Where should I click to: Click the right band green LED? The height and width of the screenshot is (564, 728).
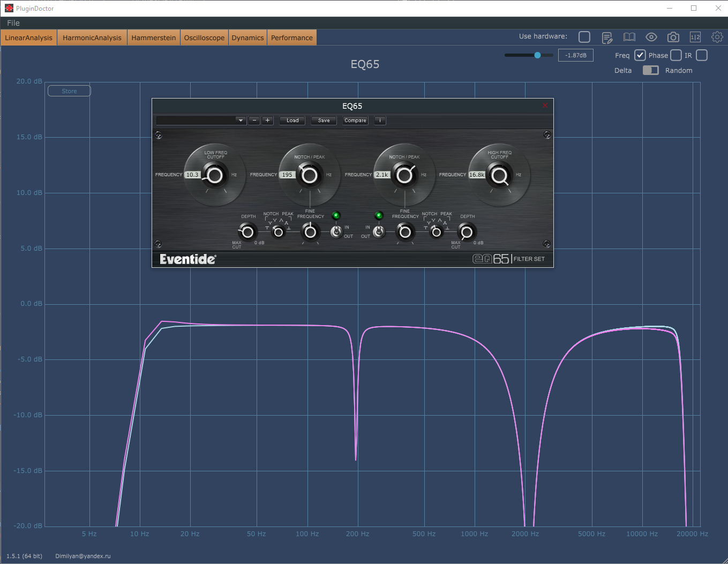click(x=379, y=216)
